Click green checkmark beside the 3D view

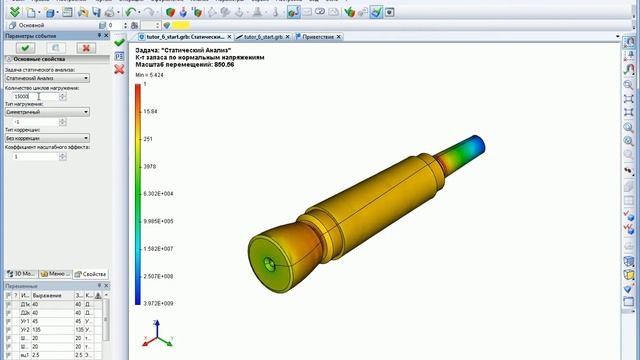(119, 42)
